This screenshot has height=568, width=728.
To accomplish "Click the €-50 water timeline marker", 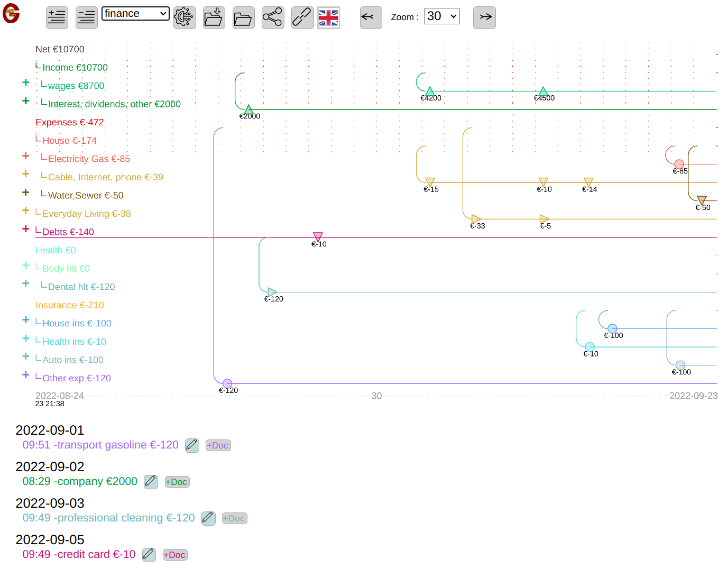I will pos(702,200).
